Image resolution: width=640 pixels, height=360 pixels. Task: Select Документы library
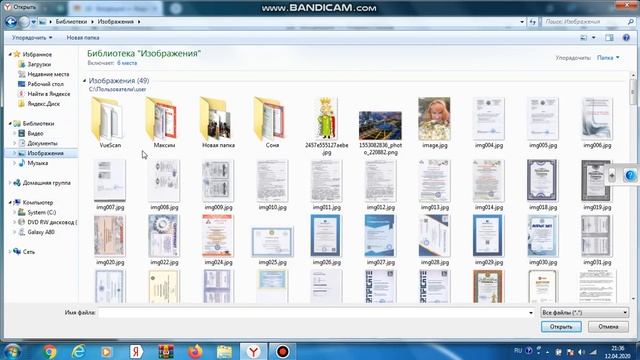pyautogui.click(x=42, y=143)
